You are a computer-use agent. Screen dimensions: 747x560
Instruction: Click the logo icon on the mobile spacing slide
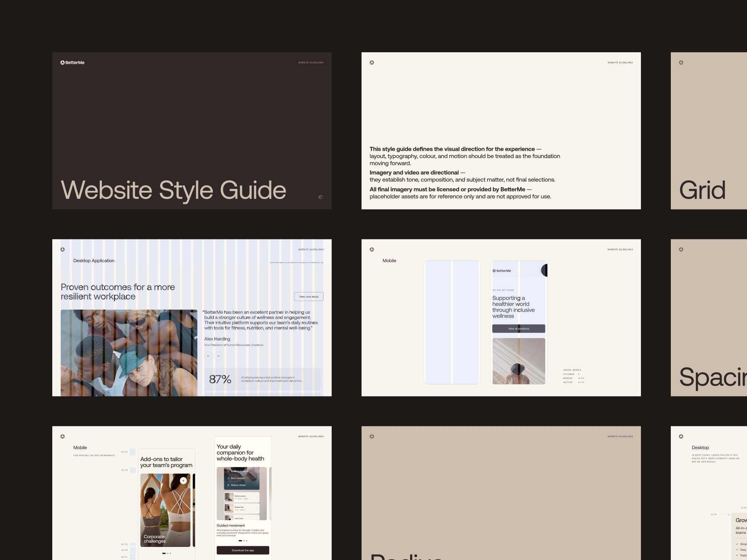tap(62, 436)
